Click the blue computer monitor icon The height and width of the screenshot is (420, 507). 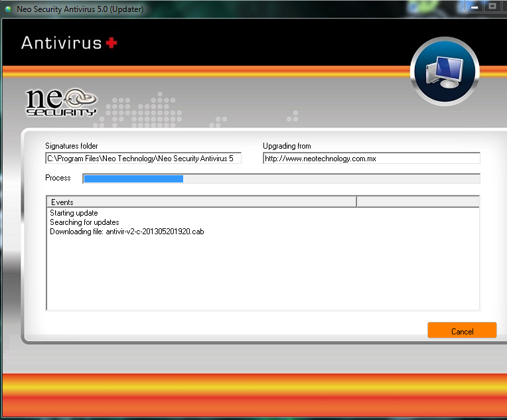coord(445,72)
